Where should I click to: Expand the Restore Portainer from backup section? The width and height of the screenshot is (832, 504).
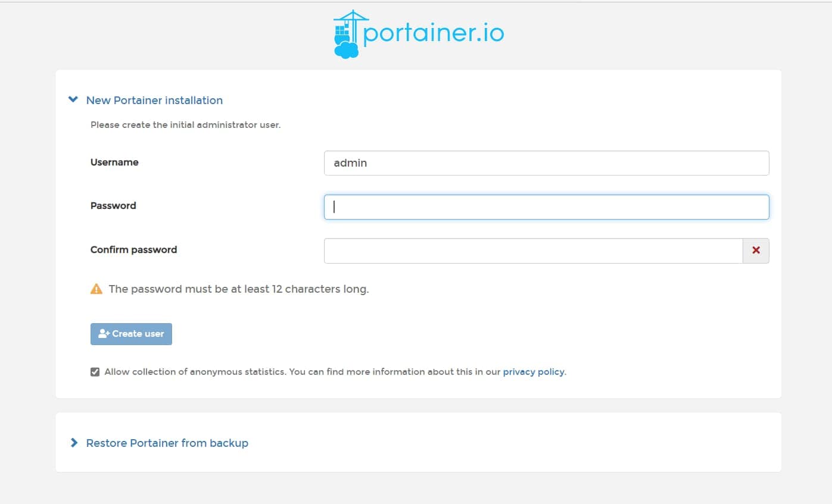167,443
